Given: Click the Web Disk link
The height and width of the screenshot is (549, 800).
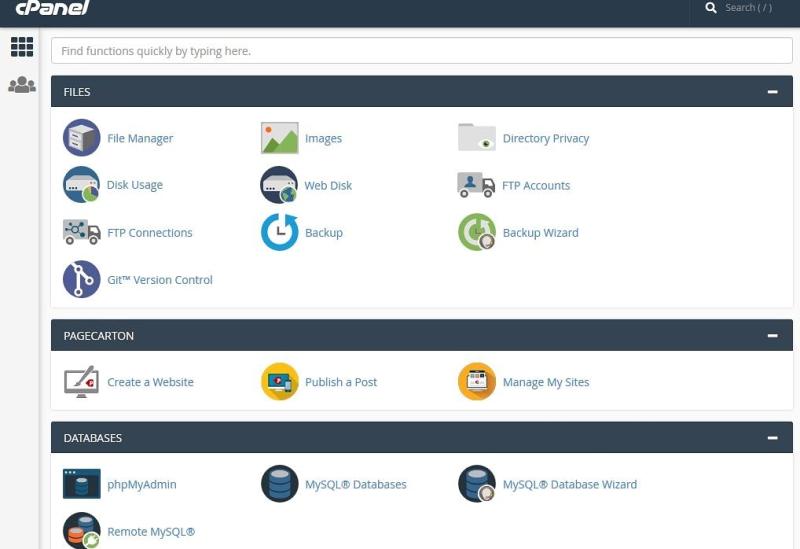Looking at the screenshot, I should click(x=328, y=185).
